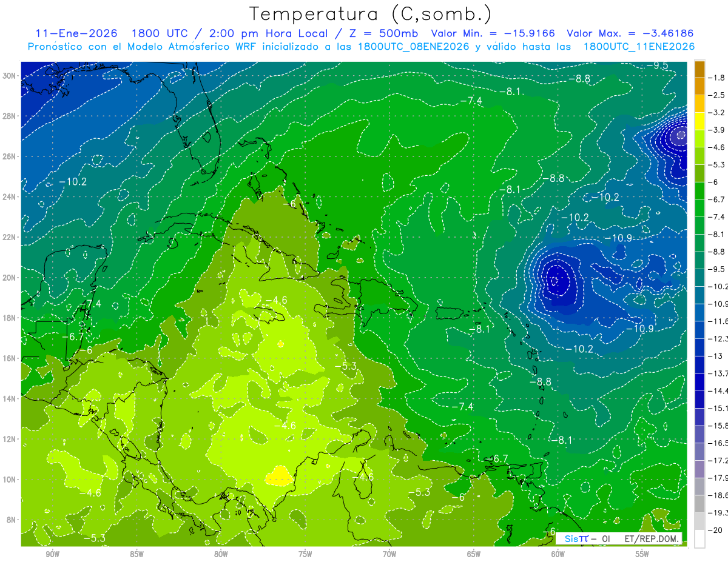Click the "18N" latitude label

pyautogui.click(x=10, y=318)
